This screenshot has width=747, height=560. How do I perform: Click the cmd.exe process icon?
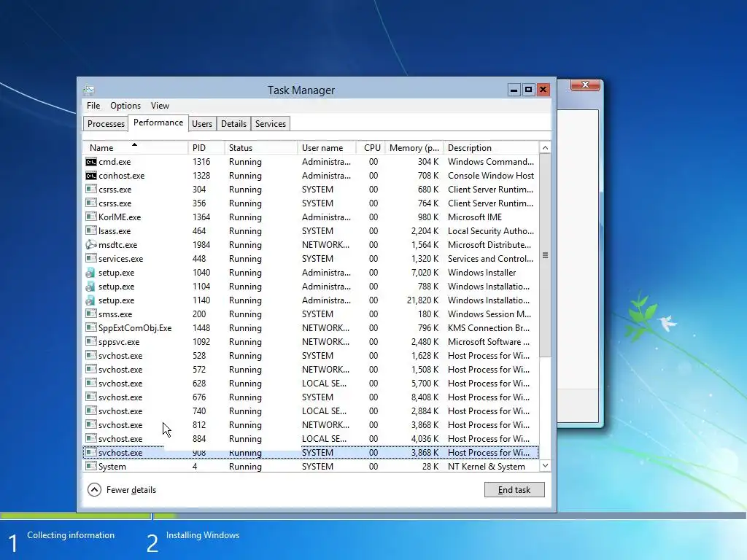pyautogui.click(x=90, y=162)
